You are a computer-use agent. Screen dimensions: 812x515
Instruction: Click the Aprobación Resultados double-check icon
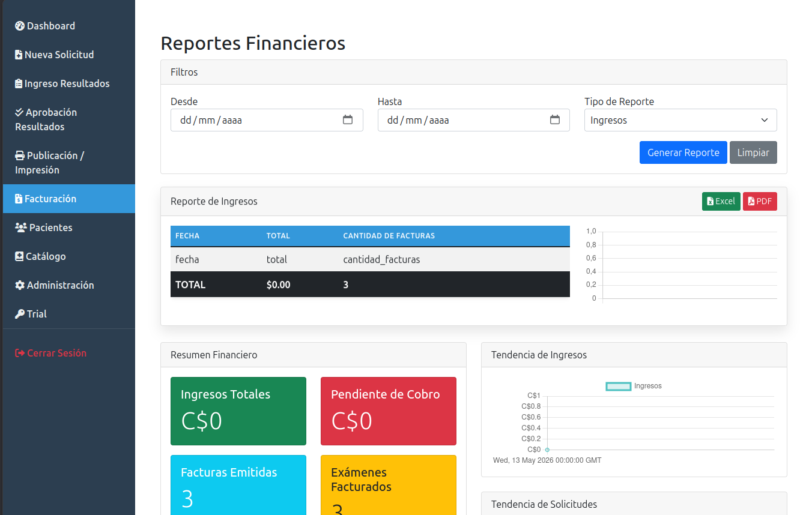pos(19,112)
